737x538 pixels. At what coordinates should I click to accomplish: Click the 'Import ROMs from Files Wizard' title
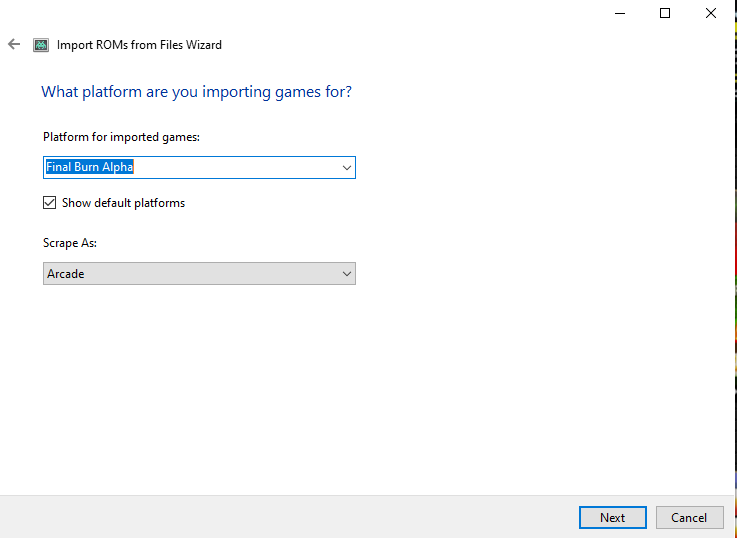[x=139, y=45]
